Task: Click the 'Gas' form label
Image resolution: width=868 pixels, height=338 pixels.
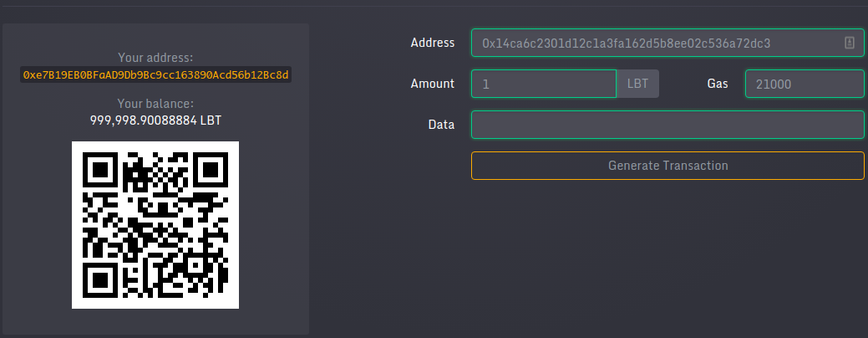Action: click(x=718, y=84)
